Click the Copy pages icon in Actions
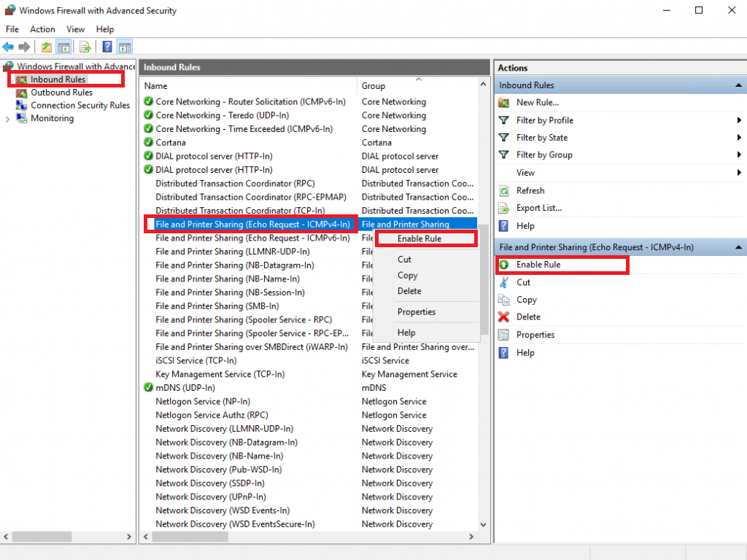 click(503, 300)
